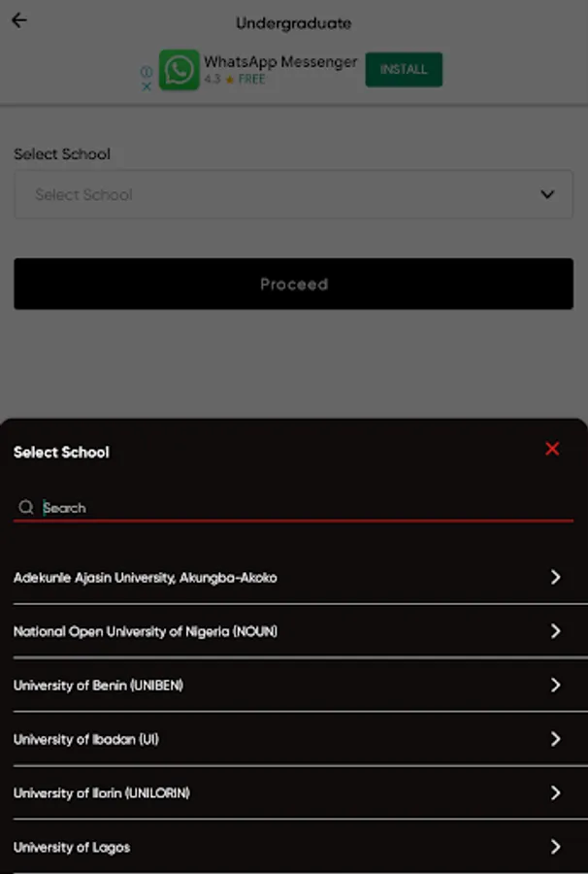
Task: Tap chevron beside Adekunle Ajasin University
Action: [555, 577]
